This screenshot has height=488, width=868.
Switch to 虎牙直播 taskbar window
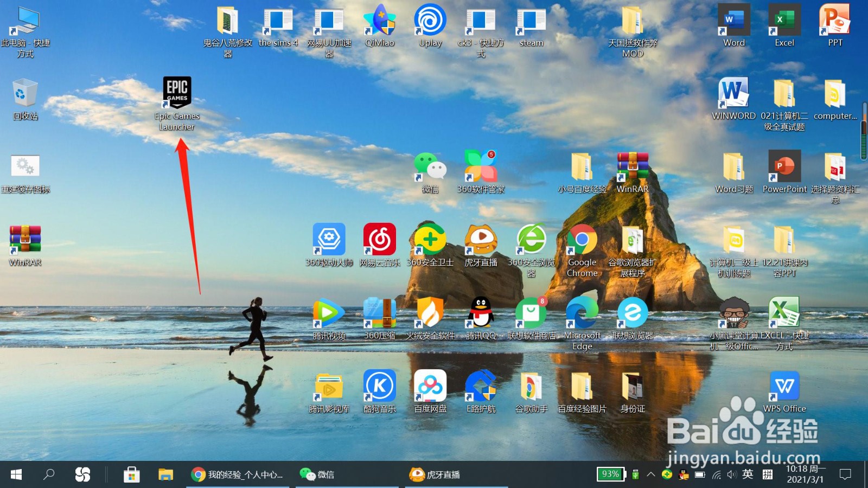click(456, 474)
